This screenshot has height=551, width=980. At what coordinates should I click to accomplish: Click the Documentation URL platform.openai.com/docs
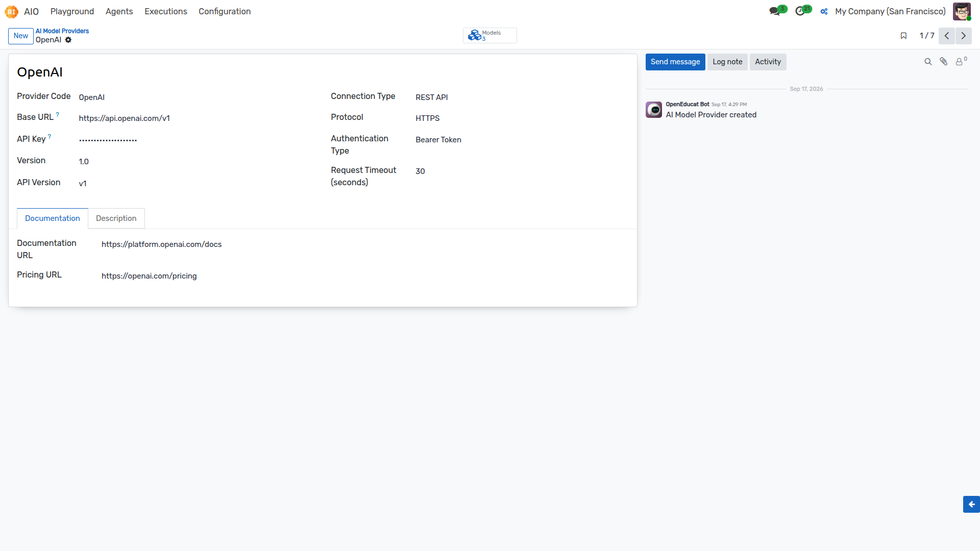[161, 244]
